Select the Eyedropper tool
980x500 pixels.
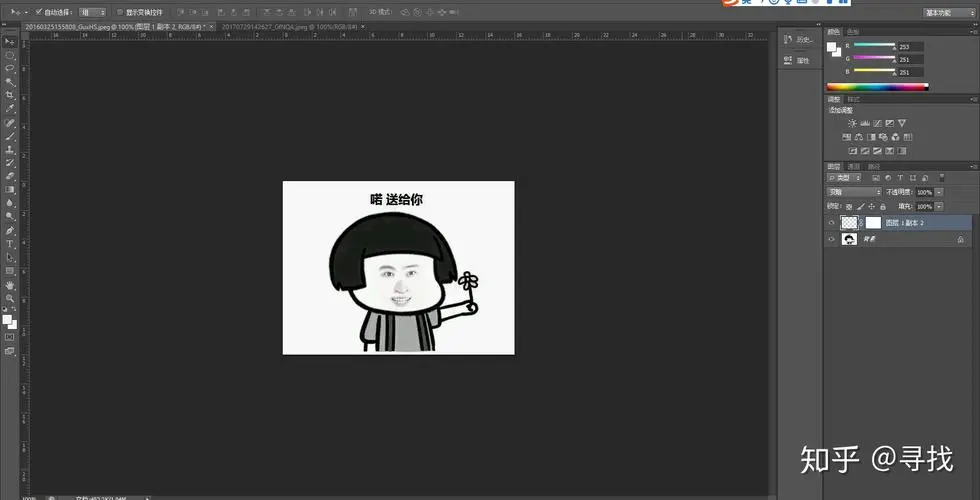coord(10,109)
